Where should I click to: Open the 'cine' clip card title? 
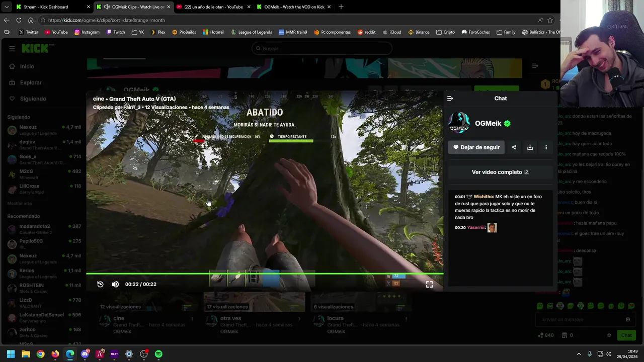click(x=119, y=318)
